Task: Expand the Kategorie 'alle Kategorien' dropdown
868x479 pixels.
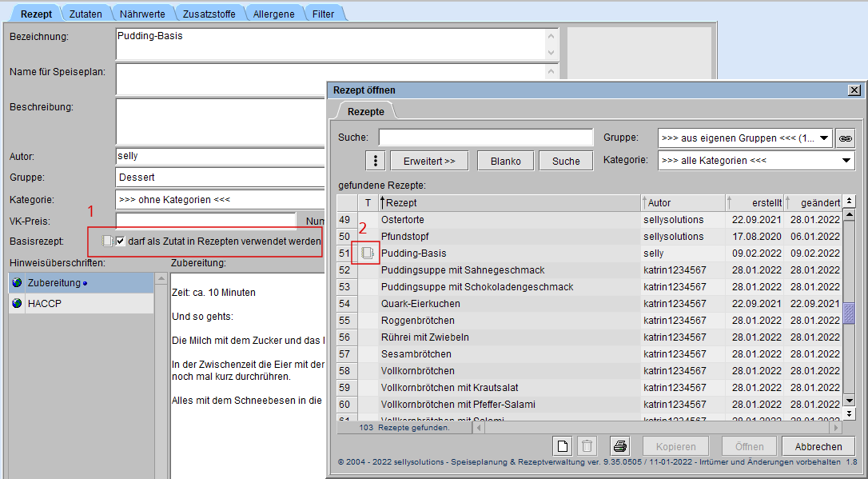Action: [x=846, y=161]
